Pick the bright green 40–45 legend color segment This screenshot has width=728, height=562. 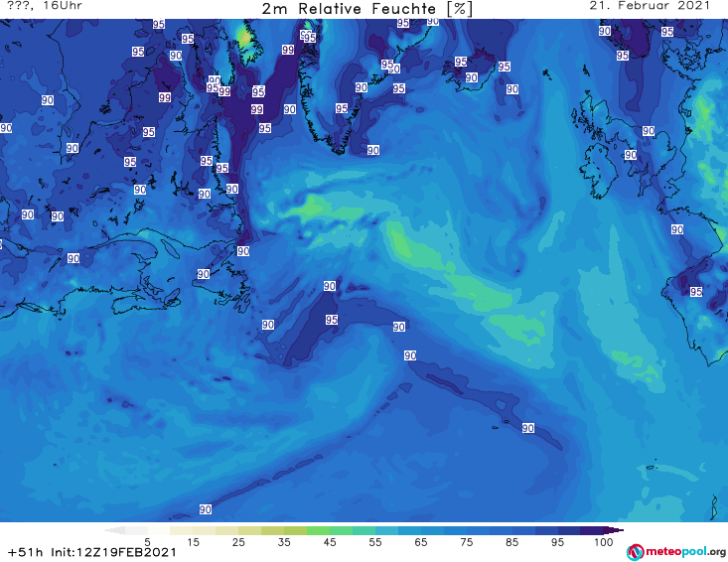318,530
